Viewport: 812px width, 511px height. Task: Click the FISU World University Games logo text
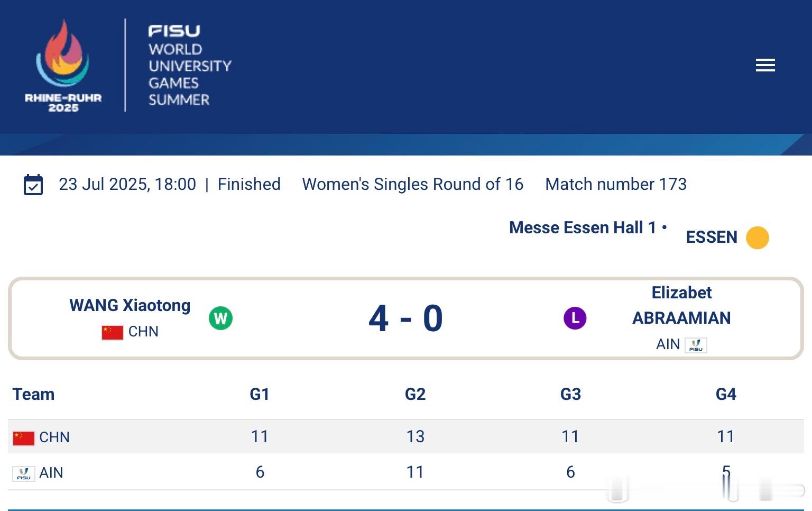[189, 65]
